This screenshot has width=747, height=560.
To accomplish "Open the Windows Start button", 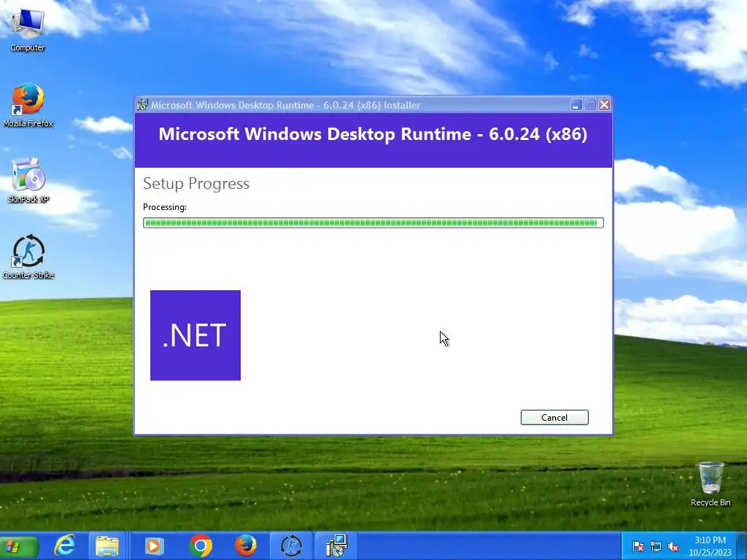I will [x=18, y=546].
